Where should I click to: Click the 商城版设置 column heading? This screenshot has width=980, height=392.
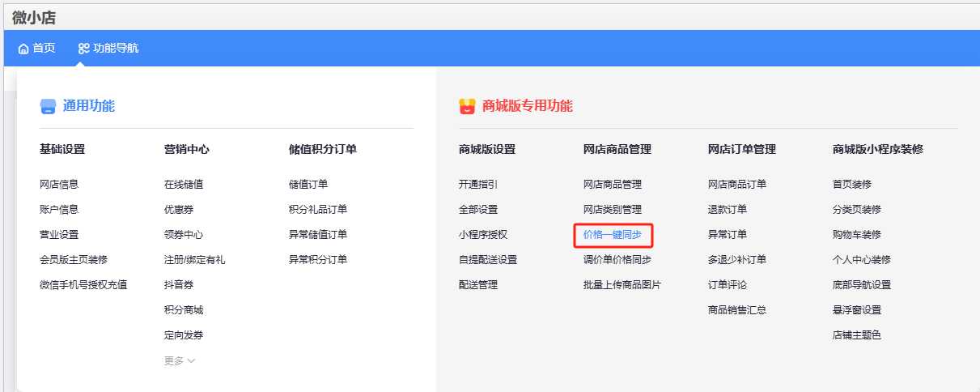pyautogui.click(x=487, y=150)
